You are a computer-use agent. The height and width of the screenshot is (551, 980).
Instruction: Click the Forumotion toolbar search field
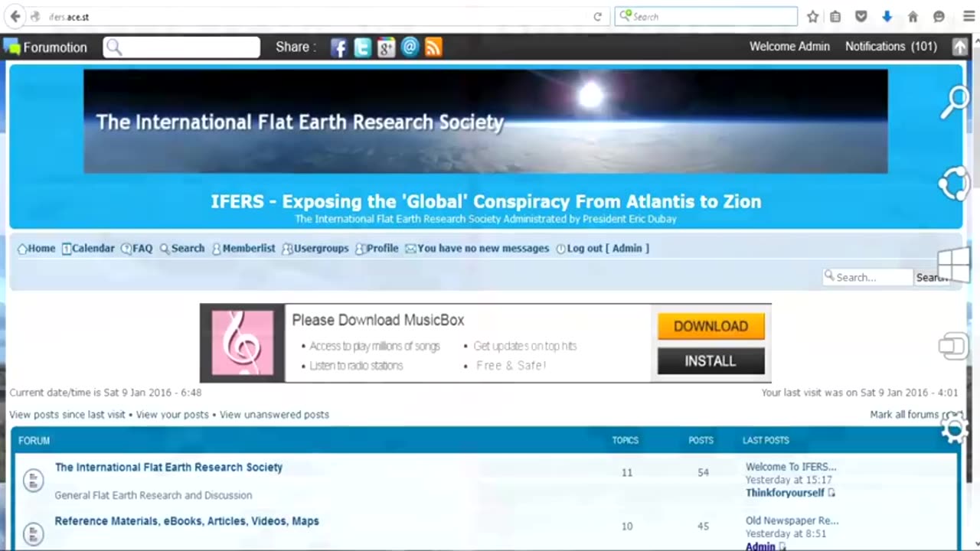point(181,47)
